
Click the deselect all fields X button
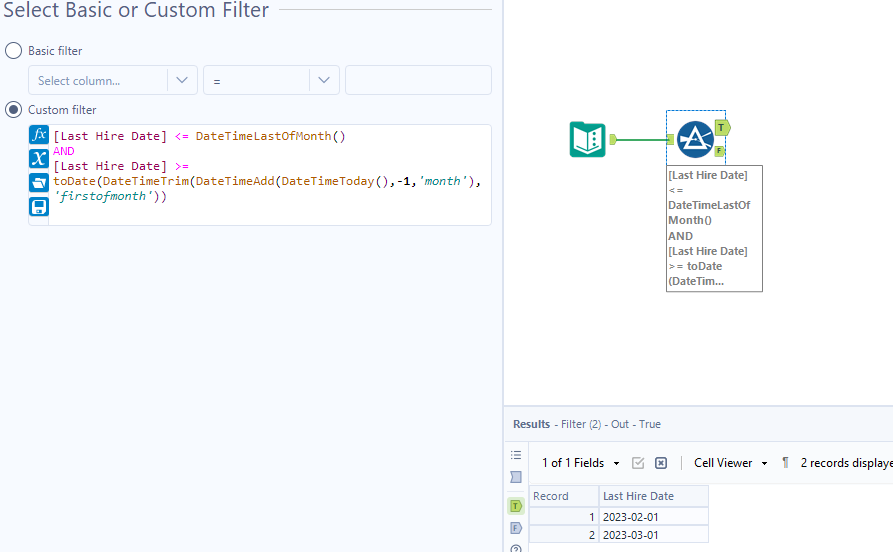coord(661,463)
